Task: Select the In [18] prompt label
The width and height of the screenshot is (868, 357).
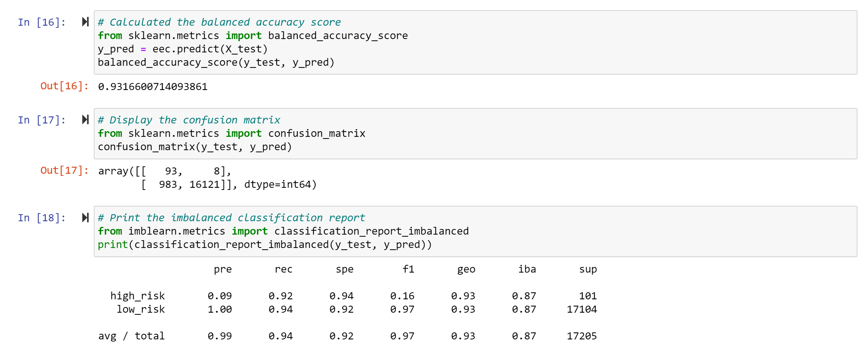Action: click(x=41, y=217)
